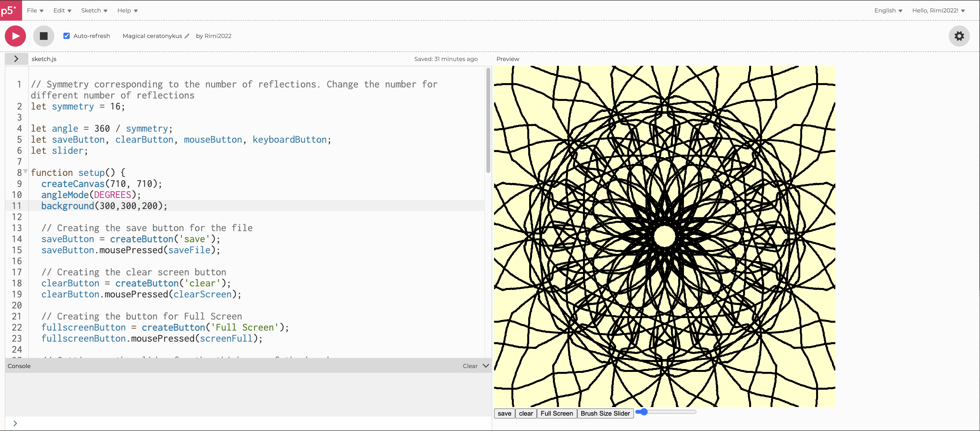Image resolution: width=980 pixels, height=431 pixels.
Task: Fold the setup function at line 8
Action: (x=25, y=172)
